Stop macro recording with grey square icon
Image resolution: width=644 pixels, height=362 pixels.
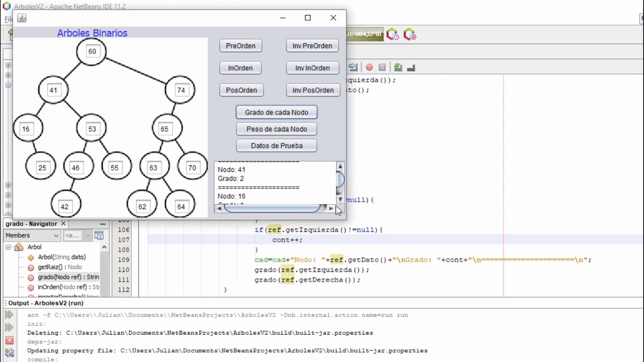click(x=382, y=67)
